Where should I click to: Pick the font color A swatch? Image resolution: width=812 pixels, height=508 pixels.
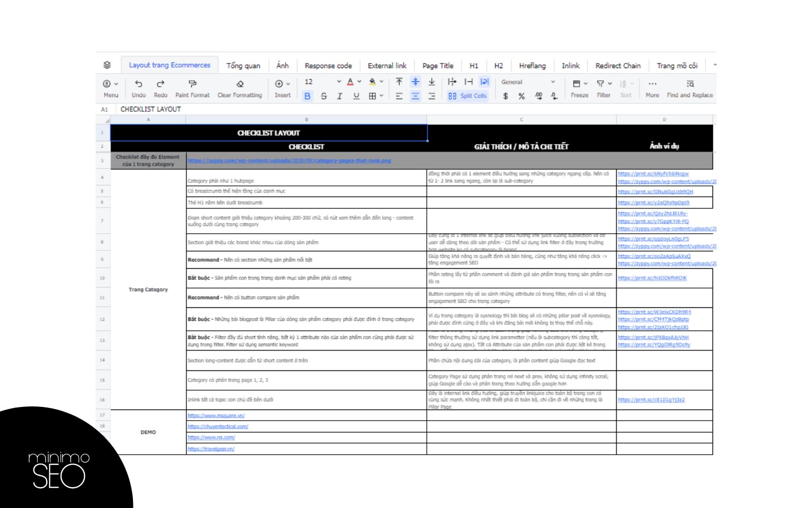[350, 82]
